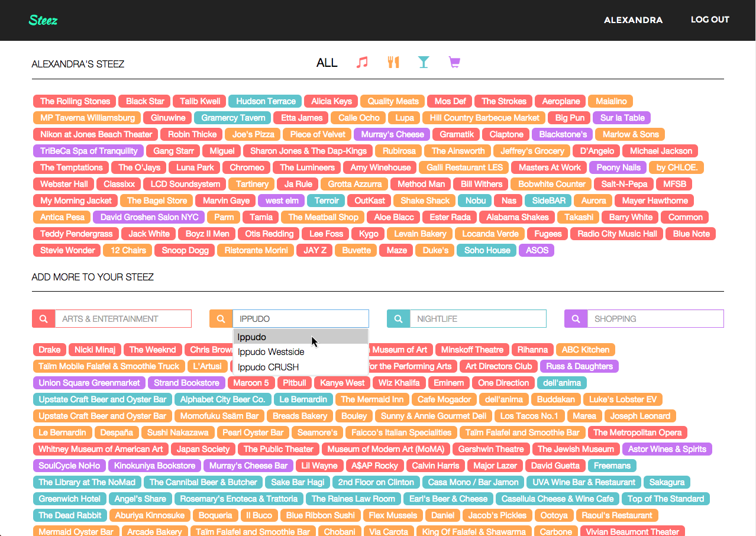Click the Radio City Music Hall tag

tap(617, 234)
